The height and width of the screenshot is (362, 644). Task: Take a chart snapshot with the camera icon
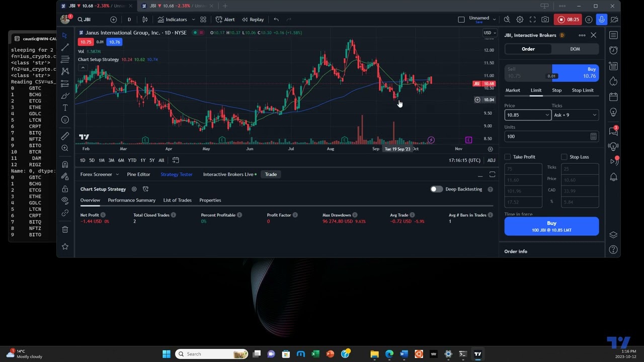[x=545, y=20]
